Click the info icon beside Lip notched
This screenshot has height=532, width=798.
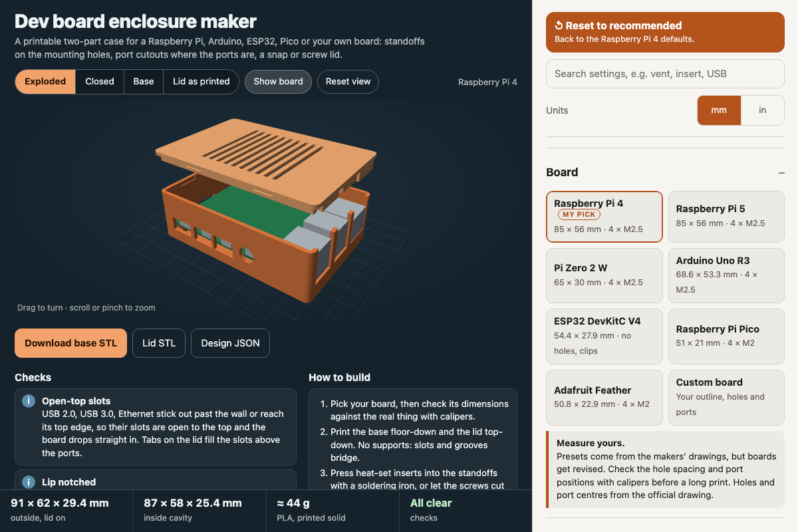(x=29, y=482)
